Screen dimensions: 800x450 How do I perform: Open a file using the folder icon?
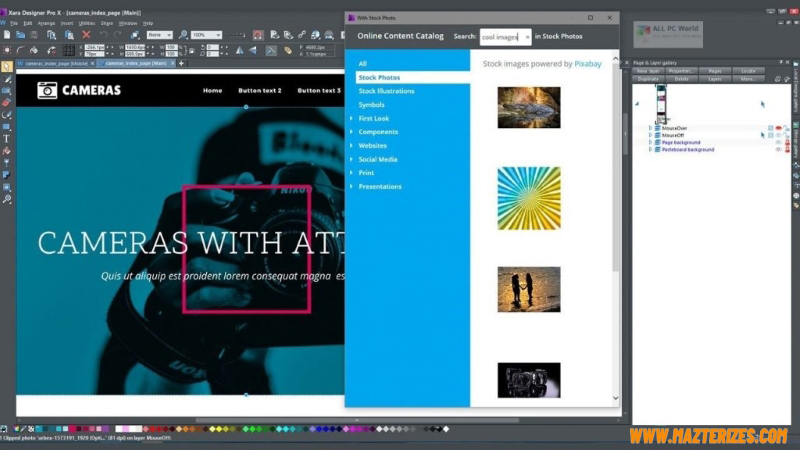point(20,35)
